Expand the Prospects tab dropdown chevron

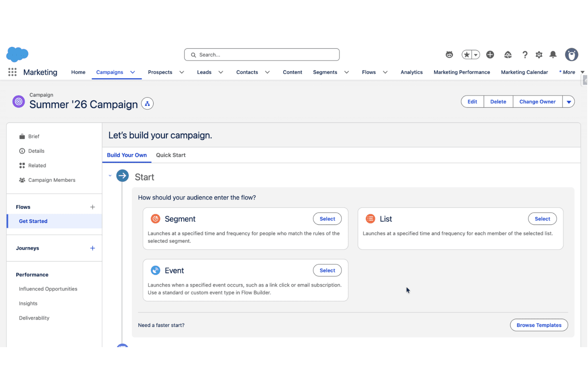[x=182, y=72]
